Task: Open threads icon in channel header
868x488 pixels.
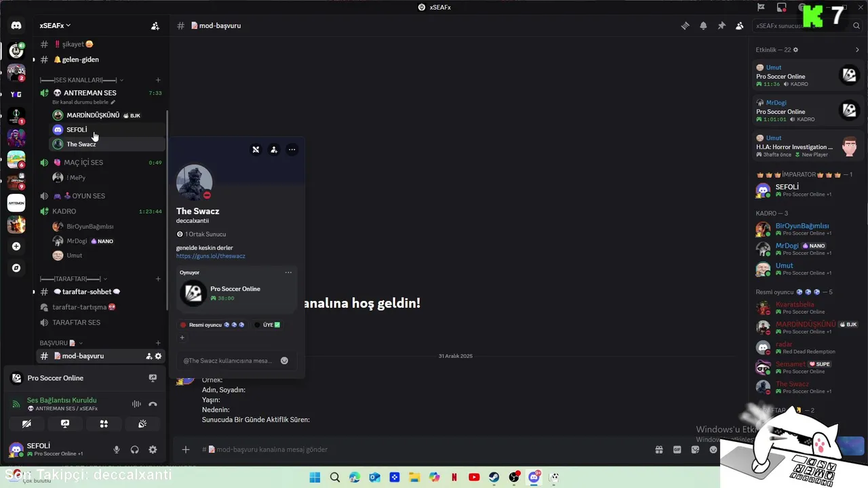Action: coord(685,26)
